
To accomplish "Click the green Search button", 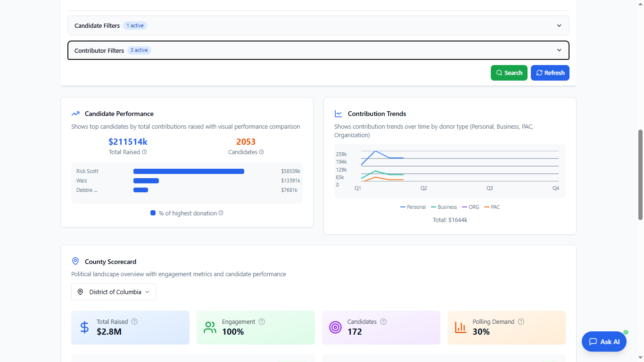I will click(509, 73).
